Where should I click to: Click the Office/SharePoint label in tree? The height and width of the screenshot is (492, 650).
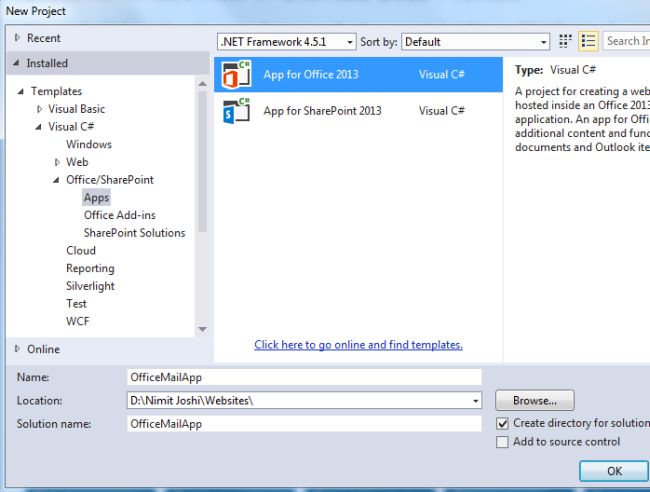pos(110,180)
